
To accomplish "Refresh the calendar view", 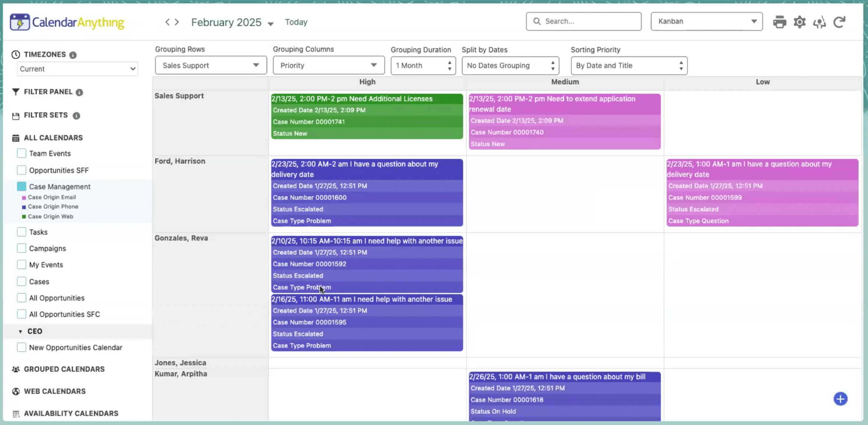I will 839,22.
